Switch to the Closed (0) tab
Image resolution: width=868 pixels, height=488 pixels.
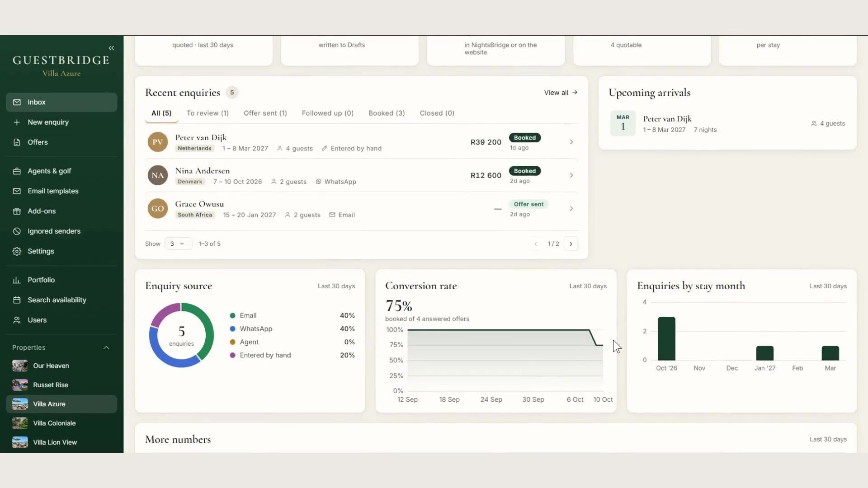(x=437, y=113)
